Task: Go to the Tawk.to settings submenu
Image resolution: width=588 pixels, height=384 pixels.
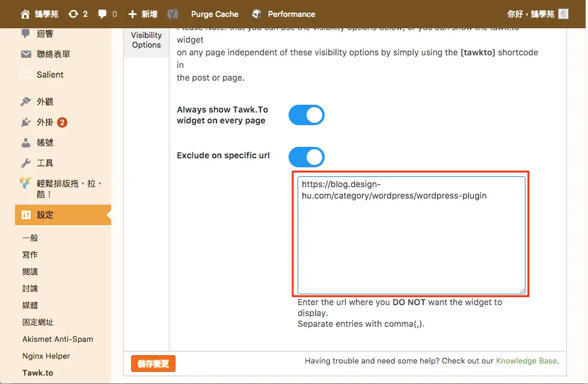Action: 37,373
